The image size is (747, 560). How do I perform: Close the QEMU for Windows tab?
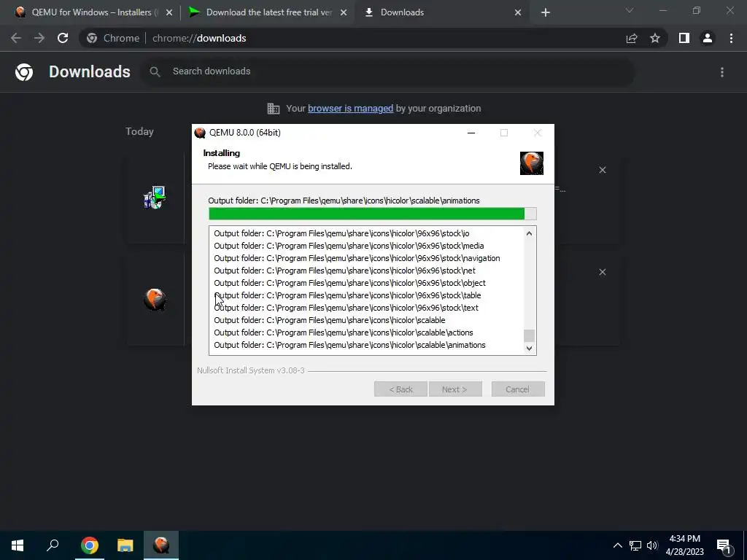click(x=169, y=13)
